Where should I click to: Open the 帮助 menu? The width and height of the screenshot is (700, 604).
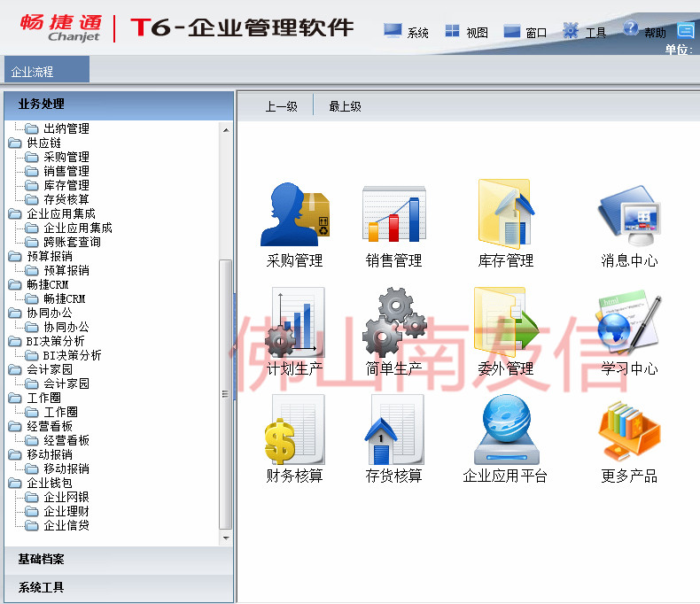655,33
